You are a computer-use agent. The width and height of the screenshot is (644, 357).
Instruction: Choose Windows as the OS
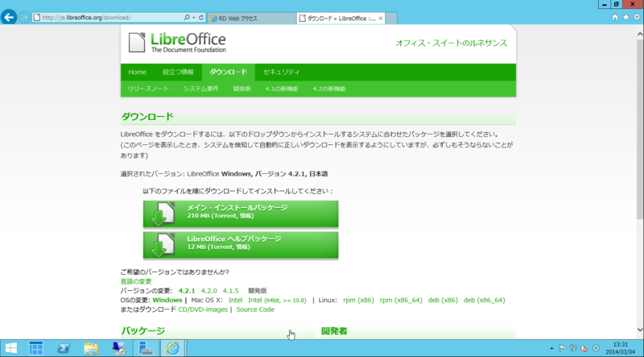coord(167,301)
